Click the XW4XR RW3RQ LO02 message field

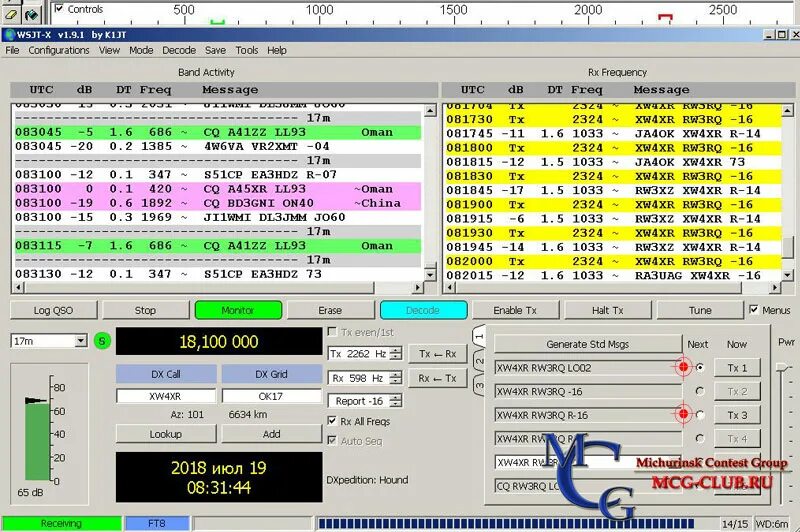pos(588,368)
